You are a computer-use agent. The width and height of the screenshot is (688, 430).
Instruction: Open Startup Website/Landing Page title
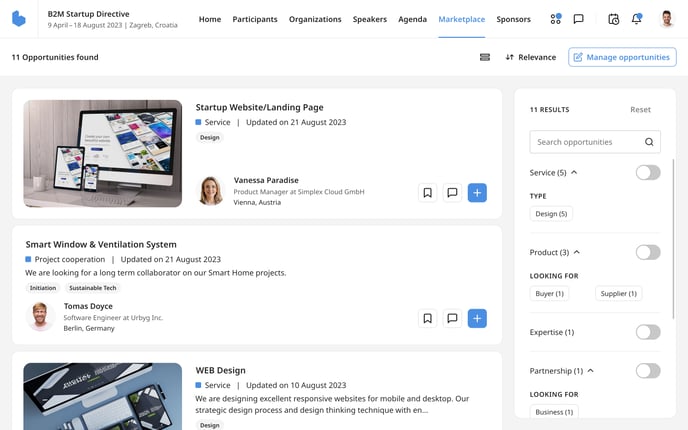[259, 108]
